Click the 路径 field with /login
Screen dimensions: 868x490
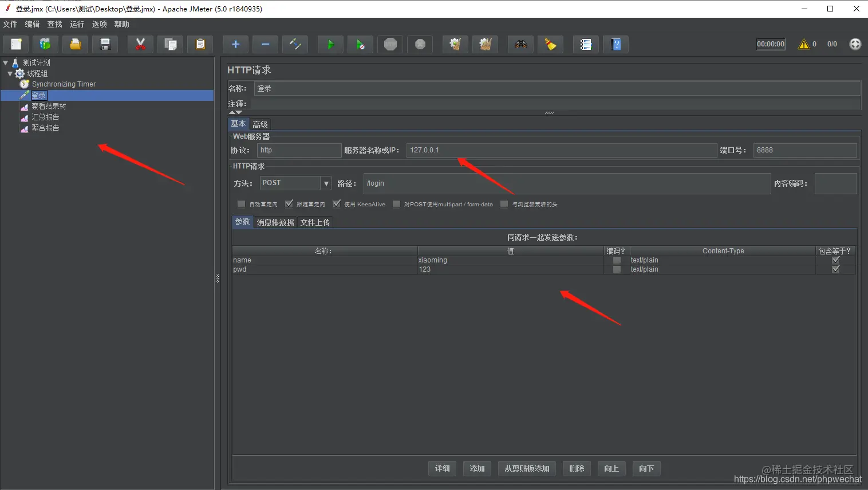(x=567, y=183)
